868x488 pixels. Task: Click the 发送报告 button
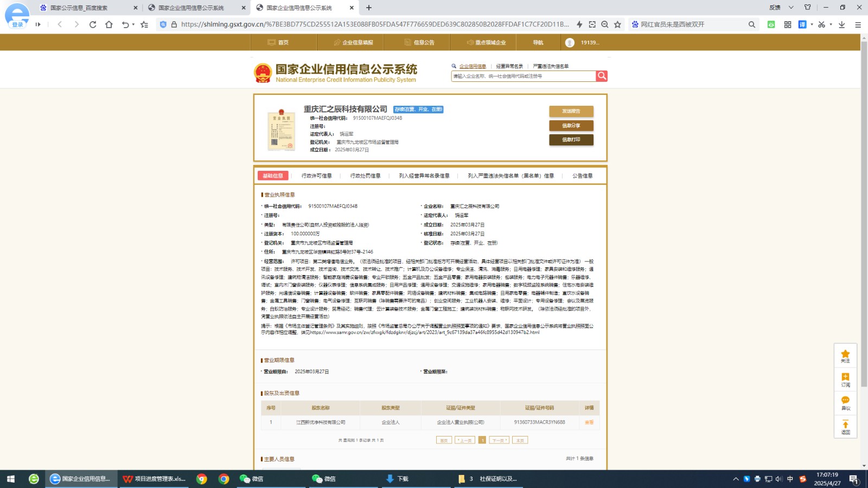click(x=571, y=111)
